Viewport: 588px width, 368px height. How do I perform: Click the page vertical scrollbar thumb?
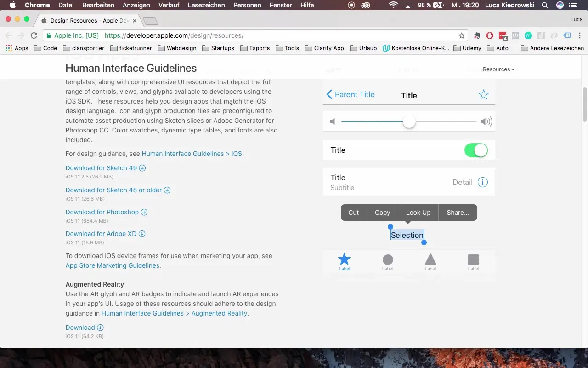point(585,104)
